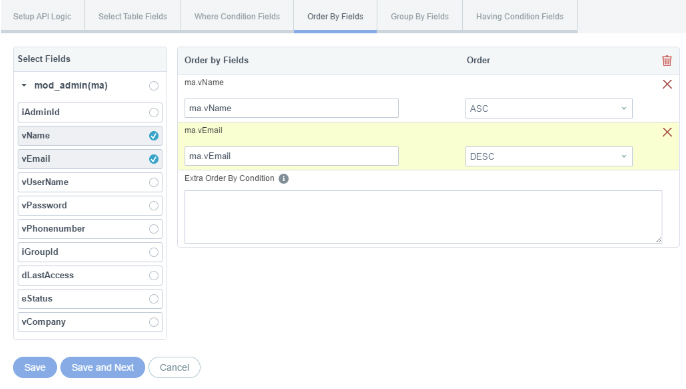Focus the ma.vEmail text input
This screenshot has height=389, width=686.
pyautogui.click(x=291, y=156)
